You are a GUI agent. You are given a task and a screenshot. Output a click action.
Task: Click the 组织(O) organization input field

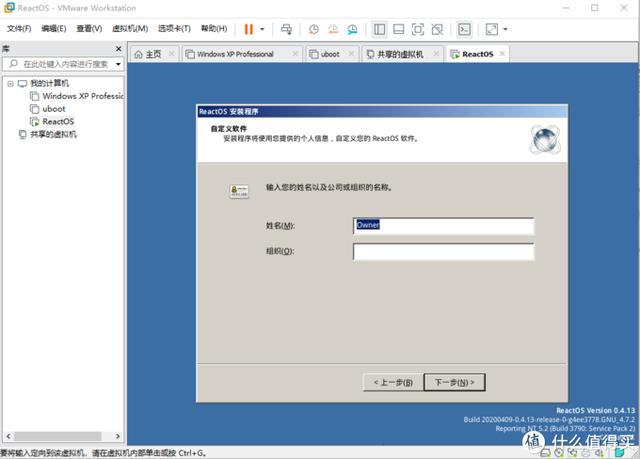[x=443, y=252]
